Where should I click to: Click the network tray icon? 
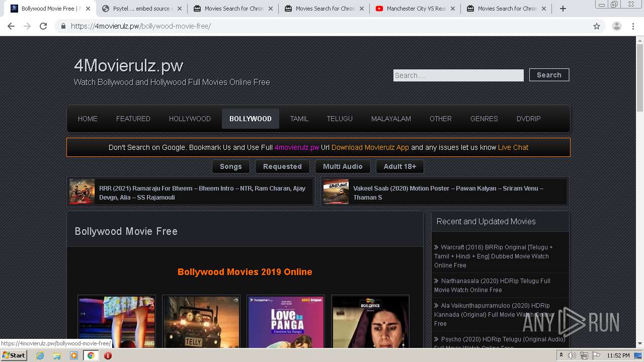584,355
